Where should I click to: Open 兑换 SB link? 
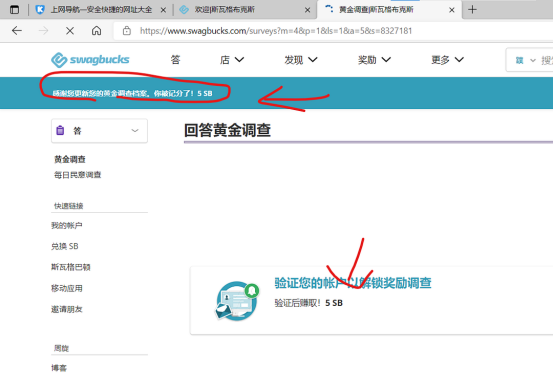65,246
